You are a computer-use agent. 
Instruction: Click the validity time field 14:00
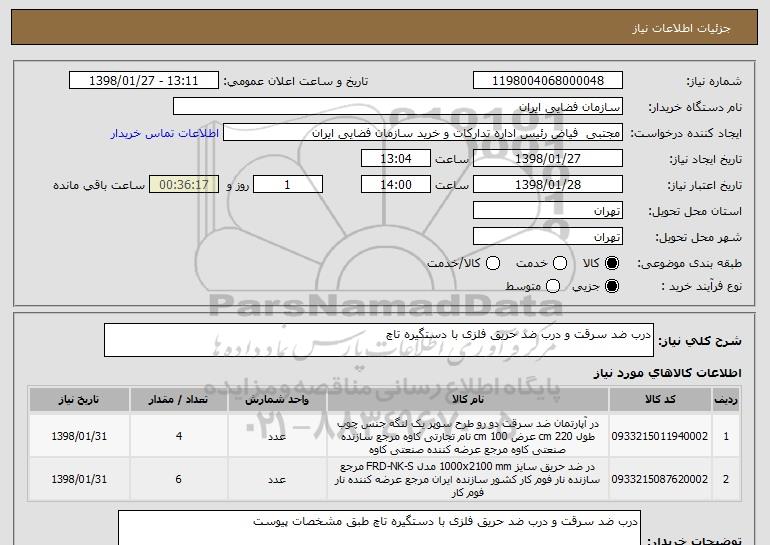coord(396,185)
